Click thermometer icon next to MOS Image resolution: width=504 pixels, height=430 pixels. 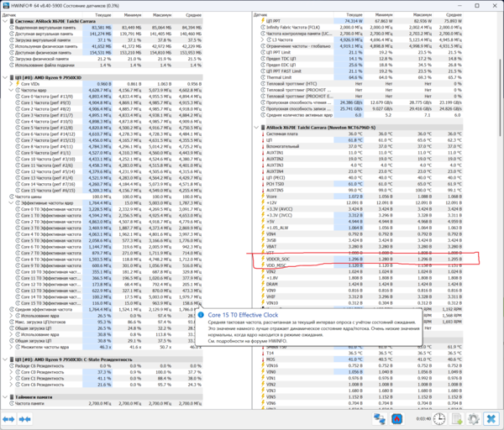(263, 359)
